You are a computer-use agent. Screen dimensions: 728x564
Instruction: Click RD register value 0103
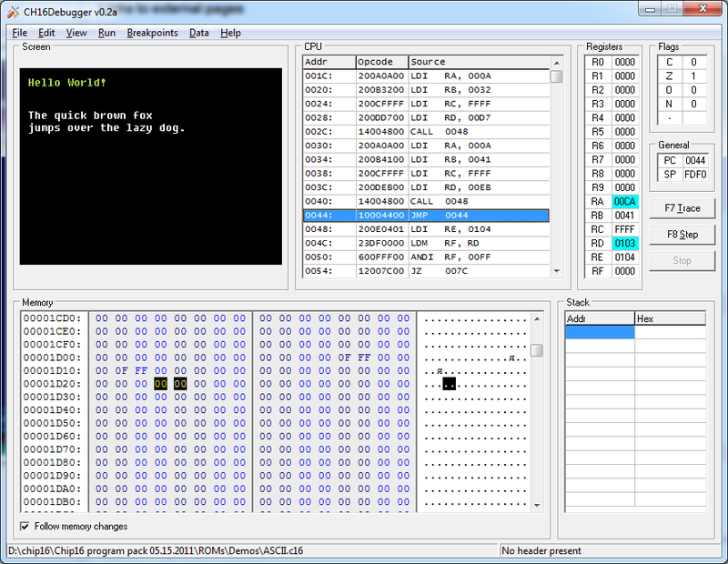(x=625, y=243)
